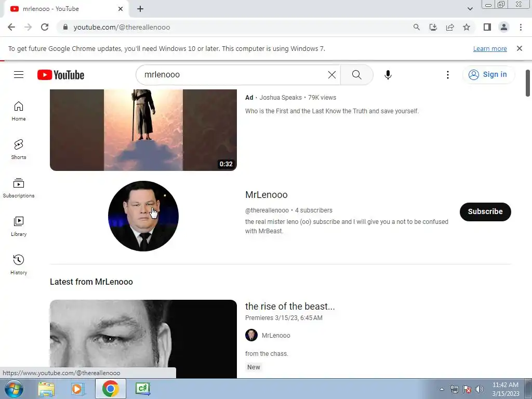Open Subscriptions in sidebar
Image resolution: width=532 pixels, height=399 pixels.
point(19,188)
